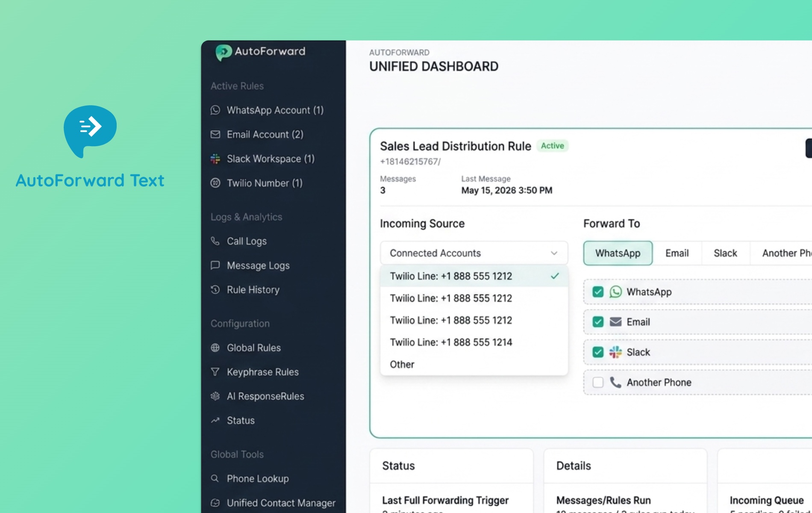Click the AutoForward logo icon in sidebar
This screenshot has width=812, height=513.
(x=224, y=53)
